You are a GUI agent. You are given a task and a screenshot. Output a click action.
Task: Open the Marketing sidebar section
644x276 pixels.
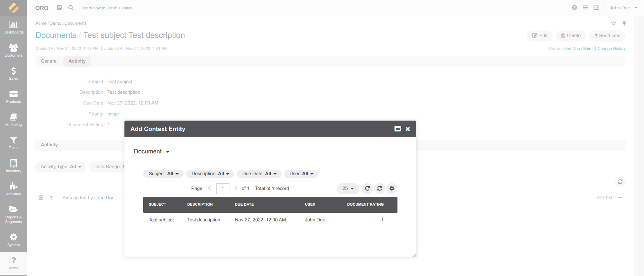(x=13, y=120)
